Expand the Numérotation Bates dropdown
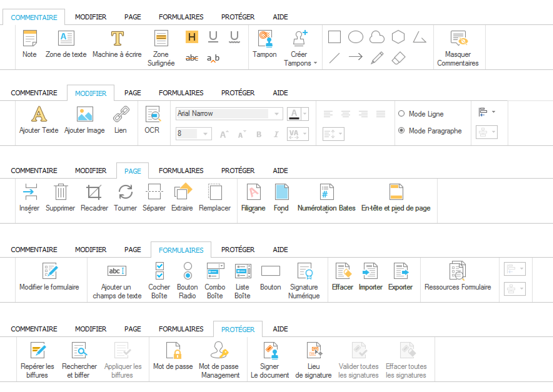Image resolution: width=553 pixels, height=392 pixels. 327,213
